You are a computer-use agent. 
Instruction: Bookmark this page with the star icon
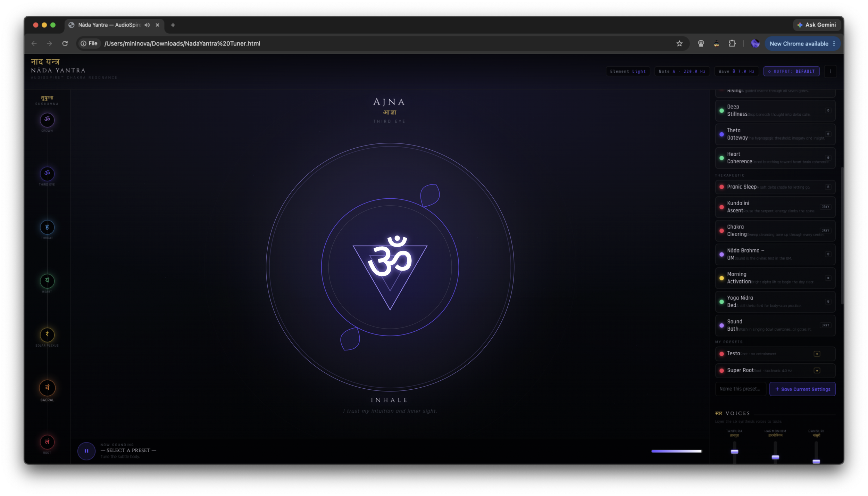[x=679, y=43]
